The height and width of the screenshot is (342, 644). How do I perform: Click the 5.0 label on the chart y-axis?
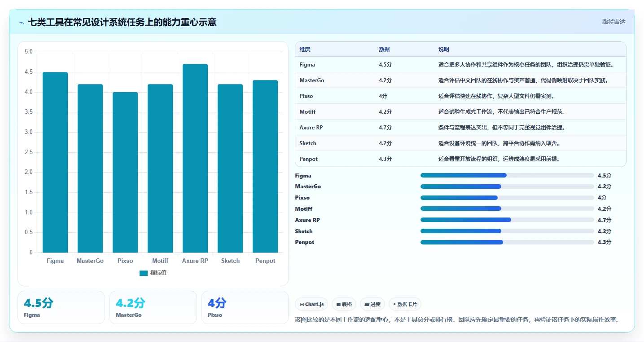[x=29, y=52]
